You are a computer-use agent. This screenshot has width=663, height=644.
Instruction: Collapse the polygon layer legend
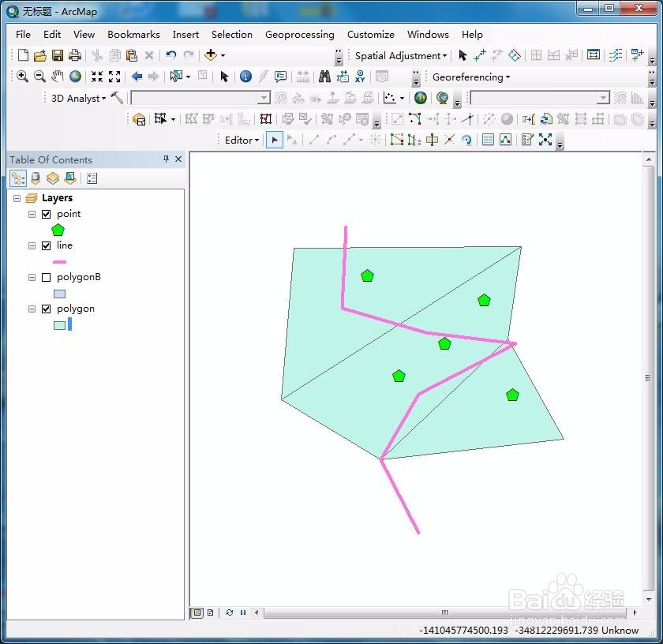[32, 309]
